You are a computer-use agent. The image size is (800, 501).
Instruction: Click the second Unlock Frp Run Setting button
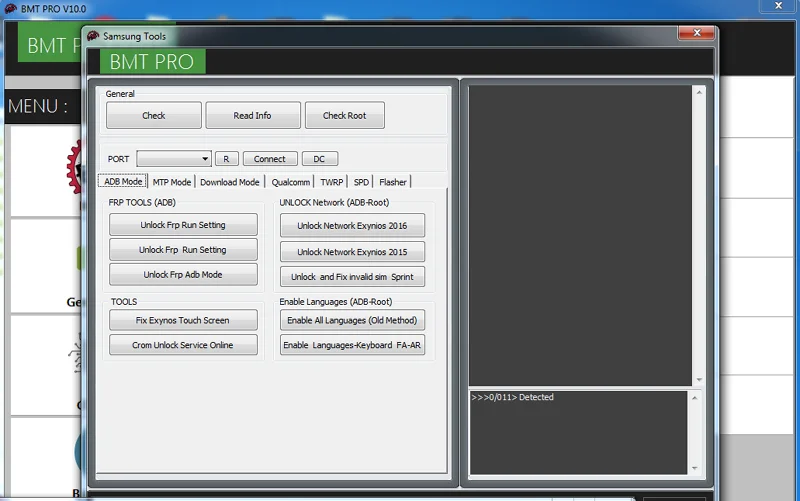183,250
